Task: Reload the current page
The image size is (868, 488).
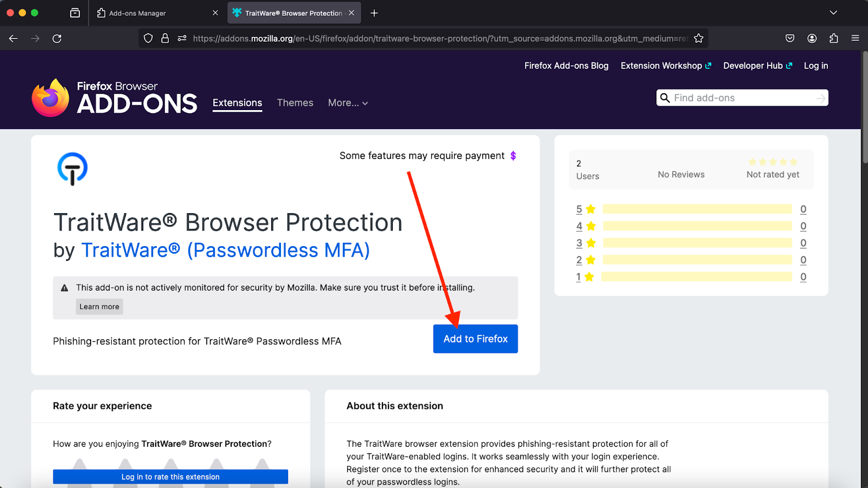Action: pos(57,38)
